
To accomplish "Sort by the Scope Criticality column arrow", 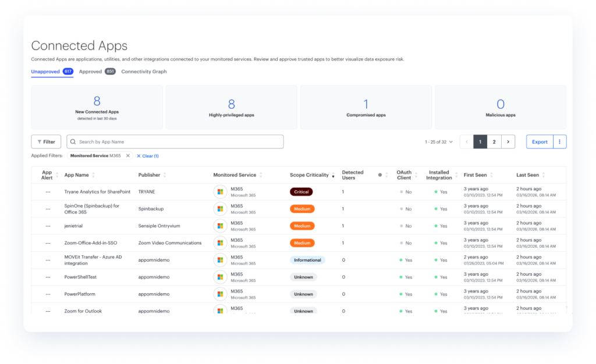I will pos(333,176).
